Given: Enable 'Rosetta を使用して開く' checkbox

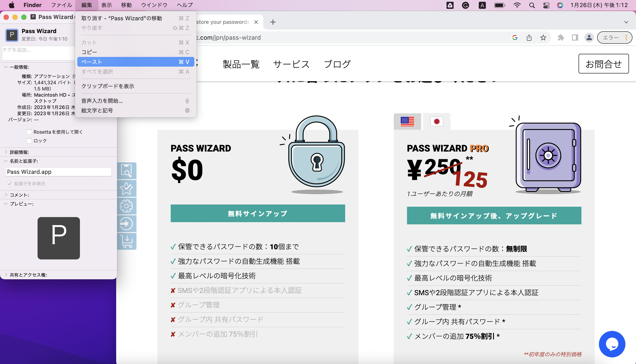Looking at the screenshot, I should click(29, 132).
